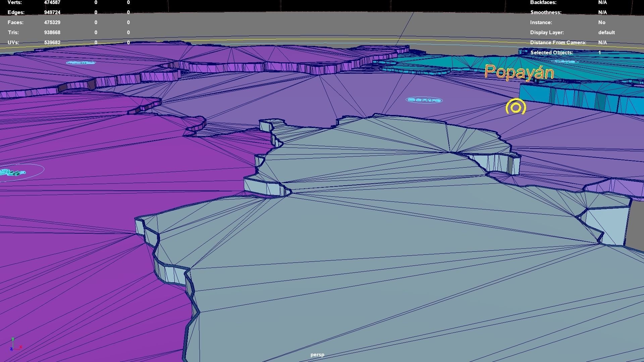Select the orange Popayán text label
Image resolution: width=644 pixels, height=362 pixels.
[519, 72]
